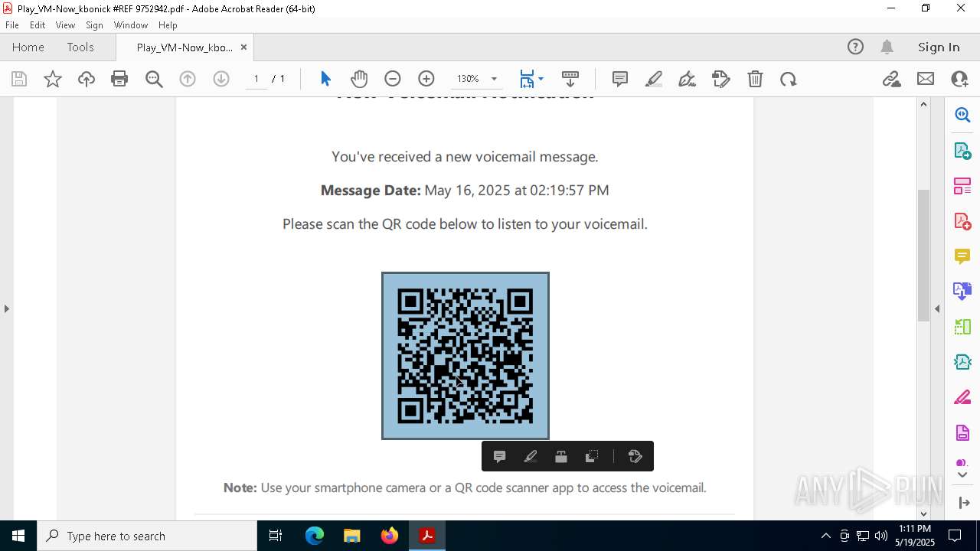Screen dimensions: 980x551
Task: Open the Comment tool in sidebar
Action: (962, 256)
